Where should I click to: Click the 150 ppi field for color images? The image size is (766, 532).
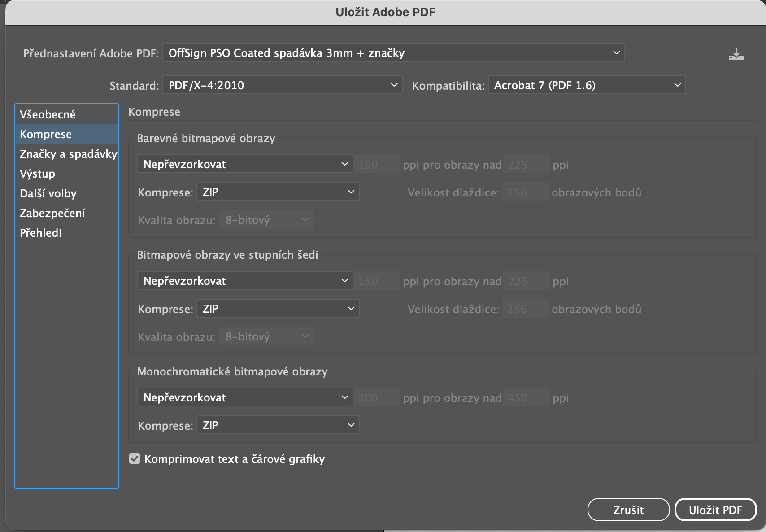tap(376, 164)
